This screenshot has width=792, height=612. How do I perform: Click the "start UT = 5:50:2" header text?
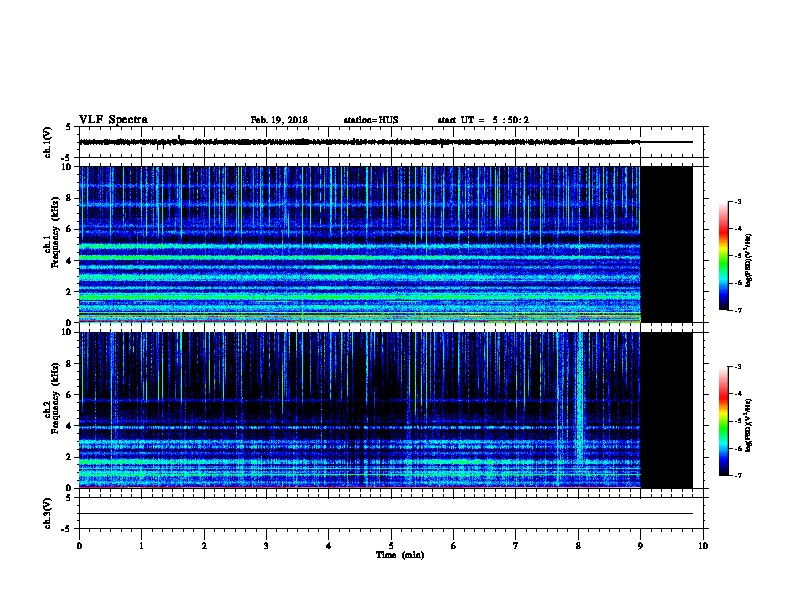coord(483,120)
